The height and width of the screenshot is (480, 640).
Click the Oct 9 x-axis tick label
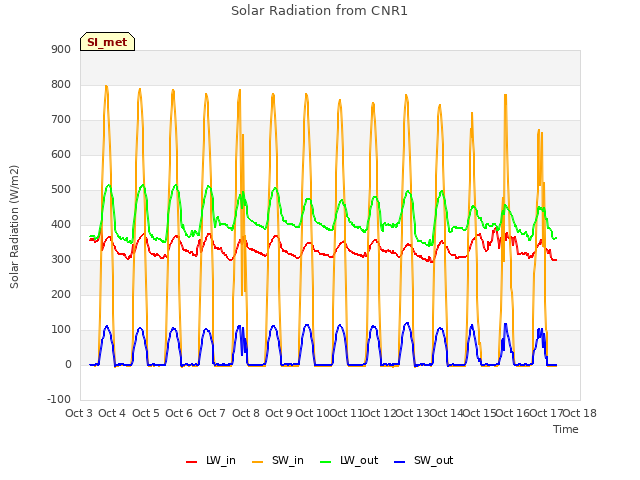[279, 413]
